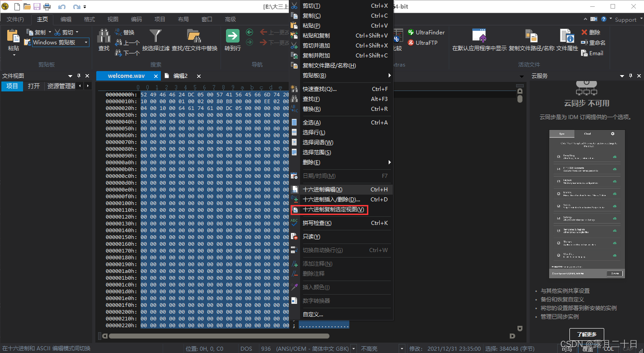Switch to the 高级 ribbon tab

click(x=230, y=19)
